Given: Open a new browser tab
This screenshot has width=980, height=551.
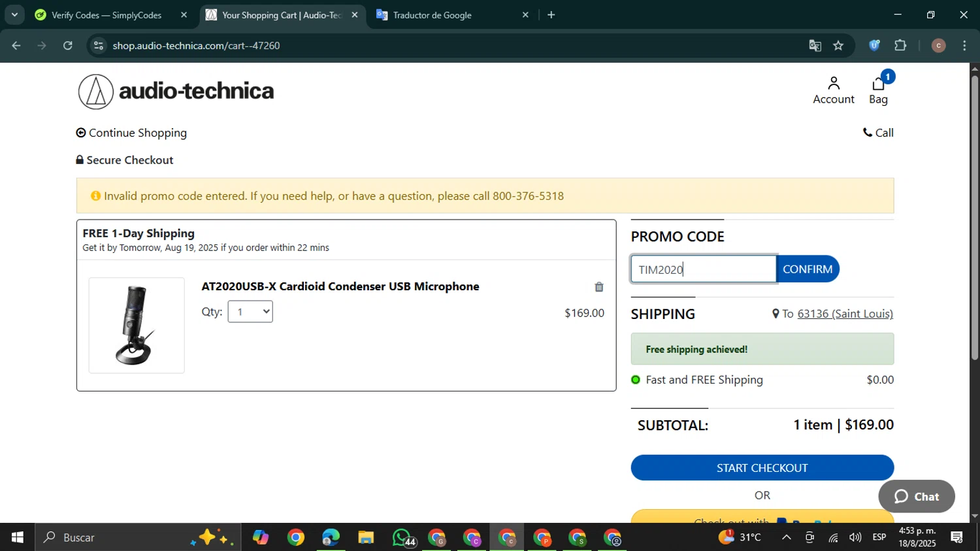Looking at the screenshot, I should click(551, 14).
